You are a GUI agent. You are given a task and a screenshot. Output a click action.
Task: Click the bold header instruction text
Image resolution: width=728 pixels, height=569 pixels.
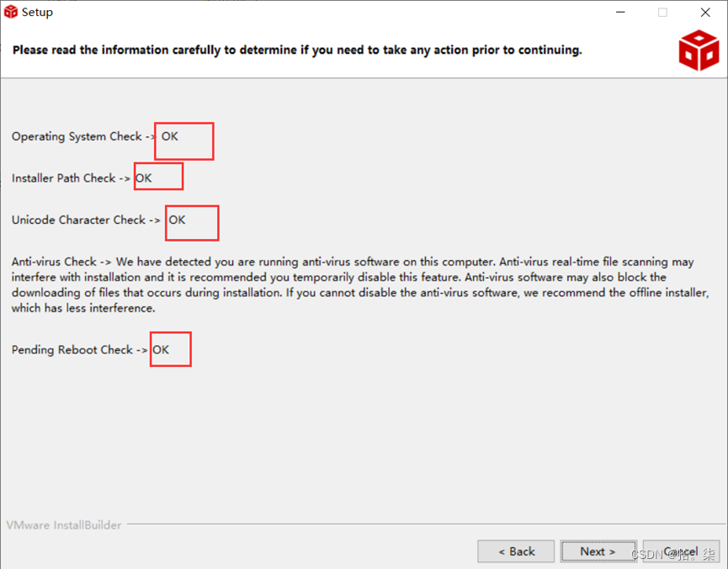[297, 51]
